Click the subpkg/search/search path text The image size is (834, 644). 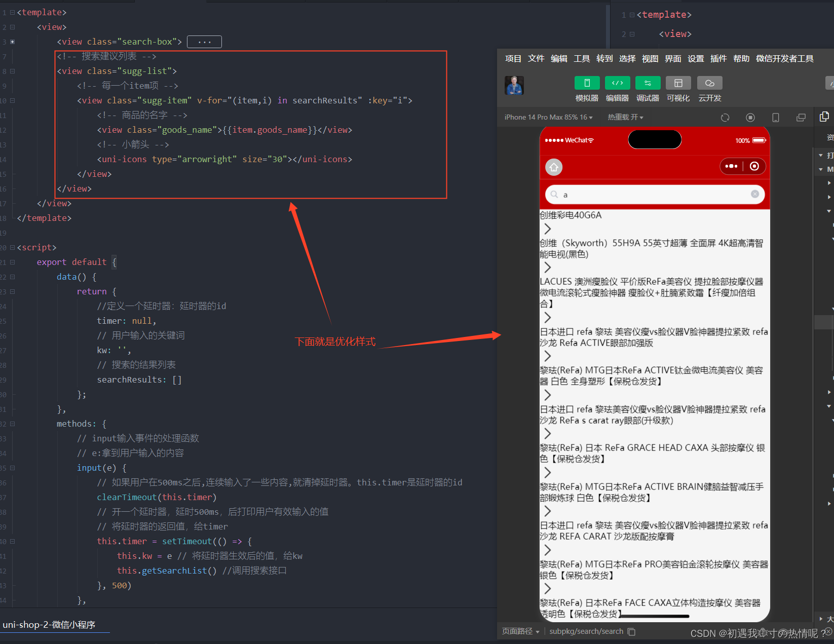point(586,631)
